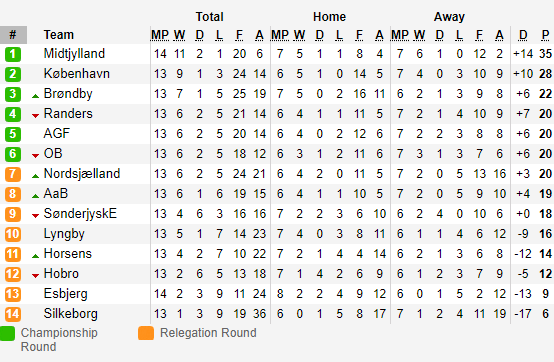Click green up arrow beside Horsens
This screenshot has height=362, width=554.
(x=35, y=256)
